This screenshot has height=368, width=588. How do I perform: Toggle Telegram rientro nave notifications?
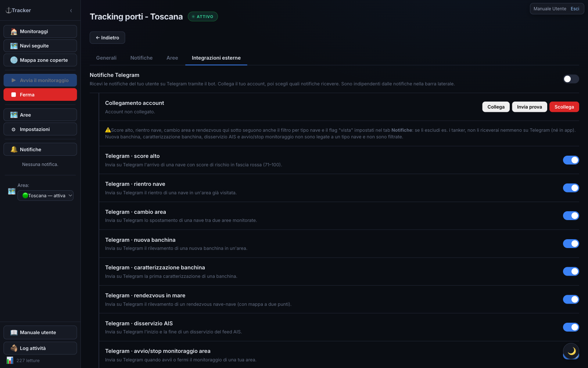pyautogui.click(x=571, y=188)
